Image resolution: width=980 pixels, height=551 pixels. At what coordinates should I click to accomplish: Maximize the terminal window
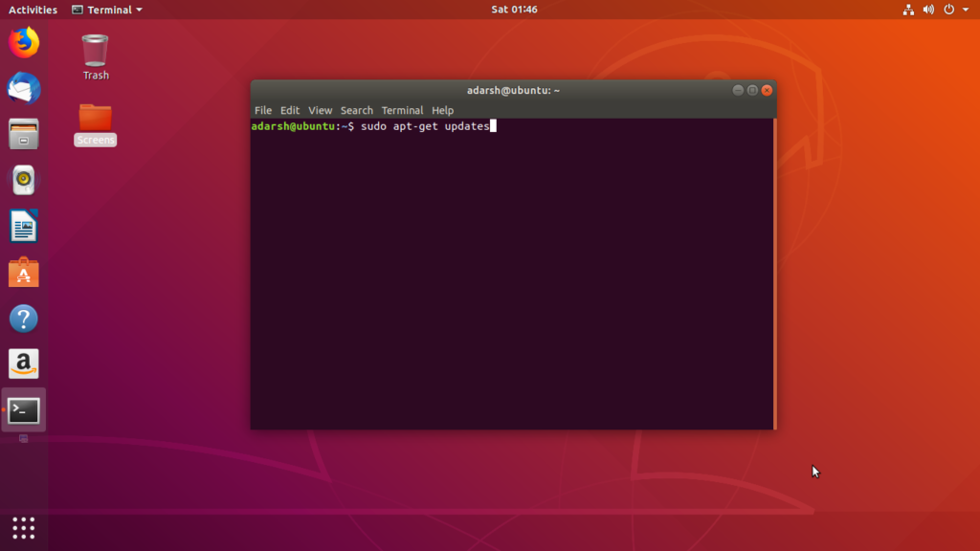(x=752, y=90)
